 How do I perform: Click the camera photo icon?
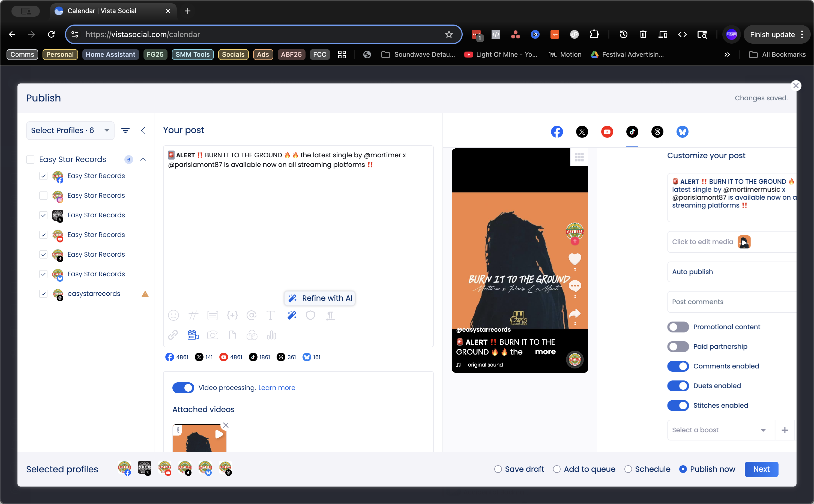pyautogui.click(x=213, y=335)
